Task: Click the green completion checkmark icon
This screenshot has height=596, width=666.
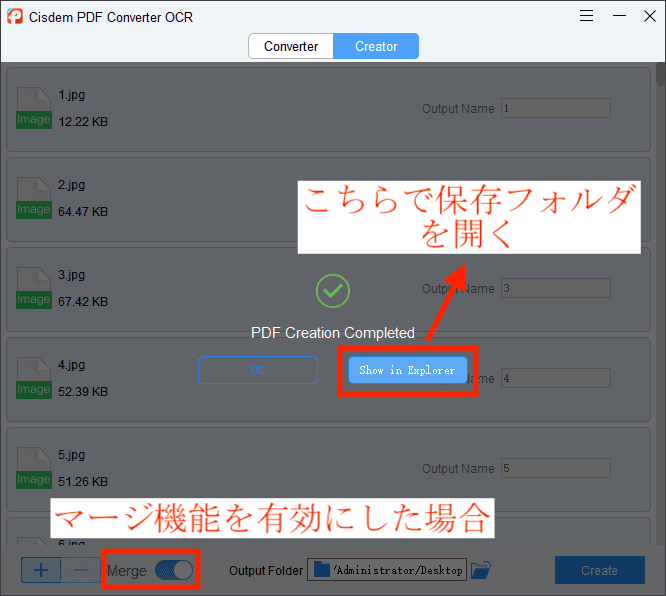Action: coord(333,291)
